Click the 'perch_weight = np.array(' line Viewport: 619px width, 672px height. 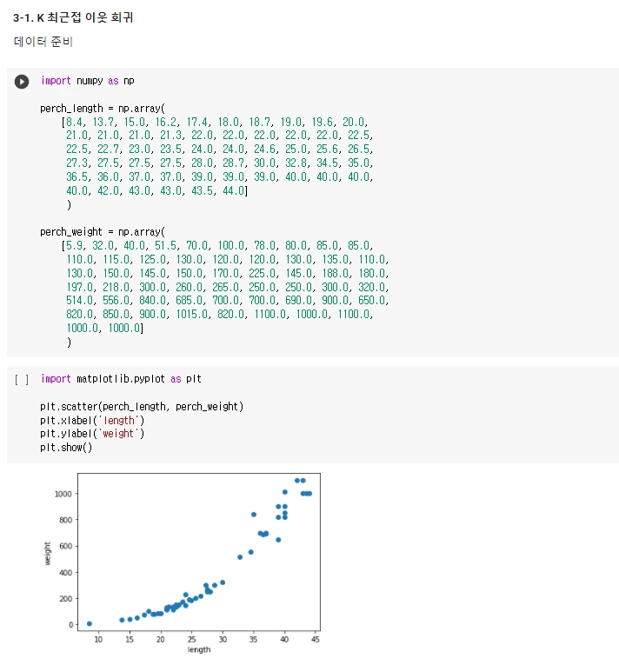(96, 232)
